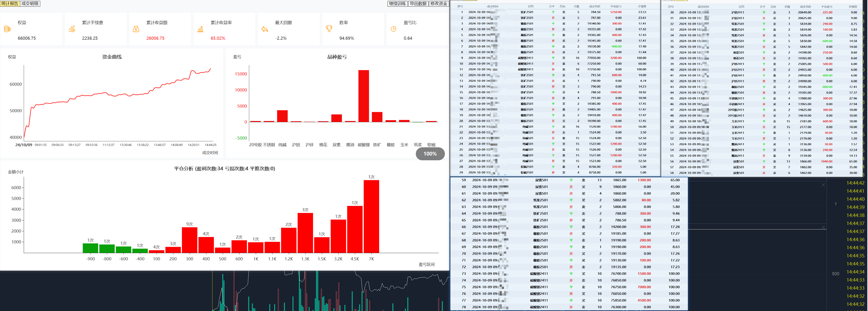
Task: Click 碳酸锂 label on 品种盈亏 axis
Action: pos(364,145)
